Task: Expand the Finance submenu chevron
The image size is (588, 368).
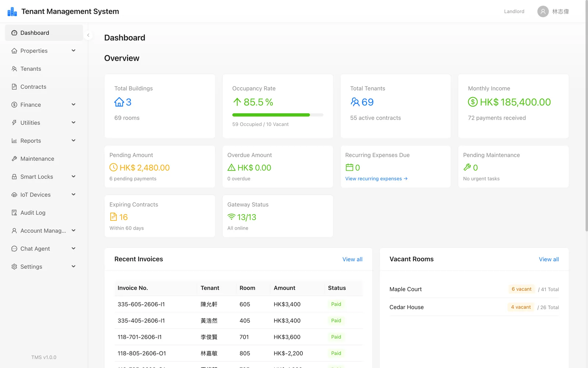Action: tap(73, 105)
